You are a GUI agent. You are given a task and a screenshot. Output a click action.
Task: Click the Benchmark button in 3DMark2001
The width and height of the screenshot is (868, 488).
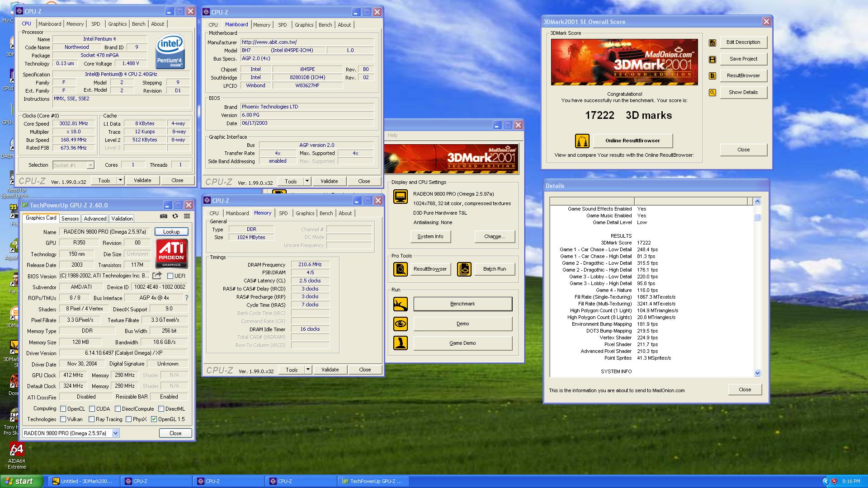[x=462, y=304]
